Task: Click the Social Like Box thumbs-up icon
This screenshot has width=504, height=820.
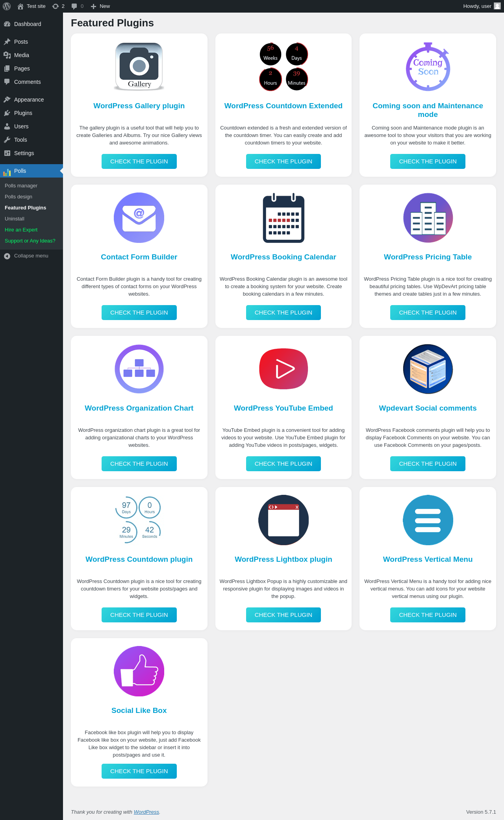Action: point(139,671)
